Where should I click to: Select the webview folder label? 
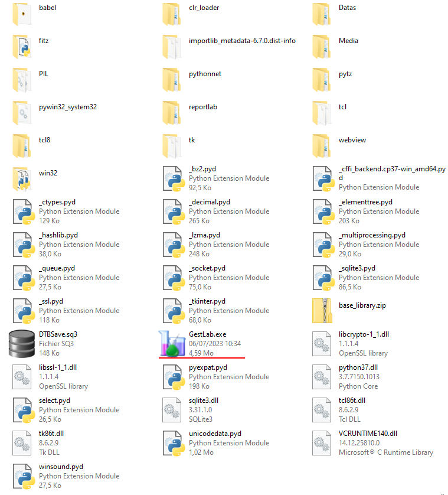(352, 141)
